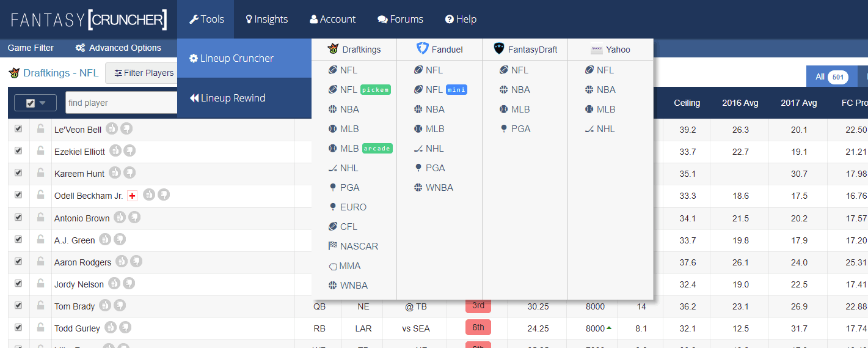
Task: Like Ezekiel Elliott with thumbs up
Action: click(115, 150)
